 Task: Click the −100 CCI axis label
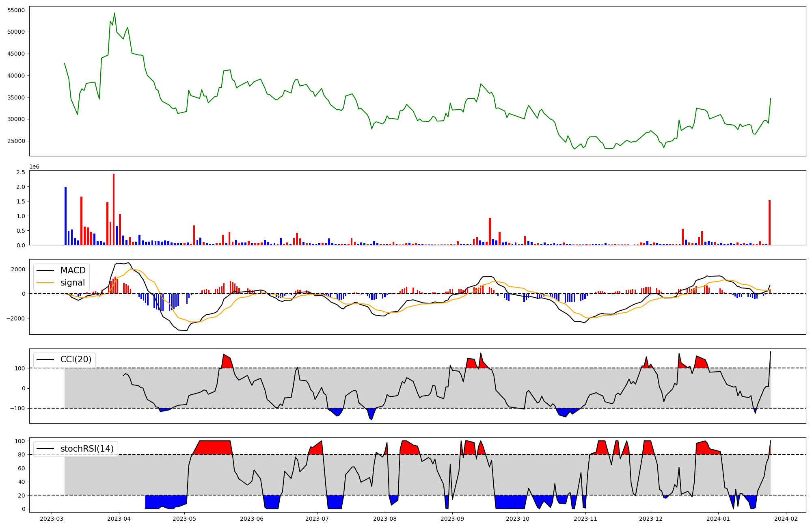(x=17, y=408)
